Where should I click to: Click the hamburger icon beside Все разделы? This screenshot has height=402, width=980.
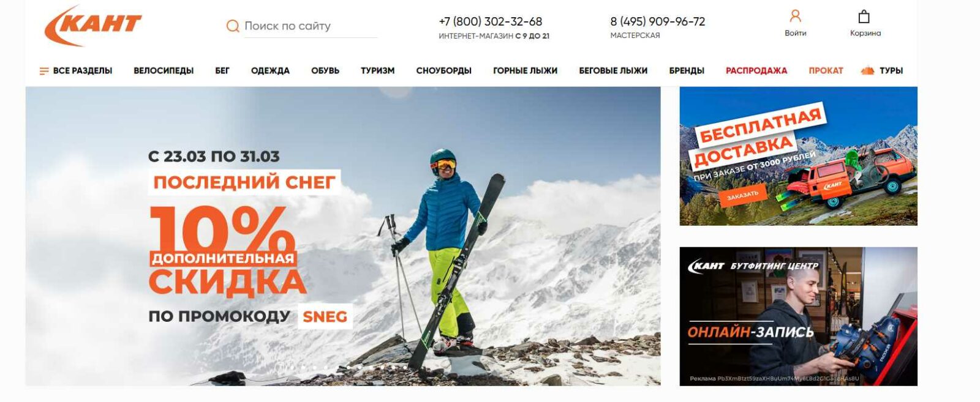coord(44,71)
